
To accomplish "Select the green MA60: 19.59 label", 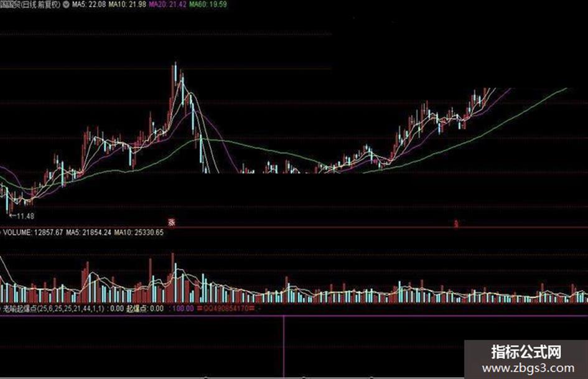I will click(x=208, y=5).
